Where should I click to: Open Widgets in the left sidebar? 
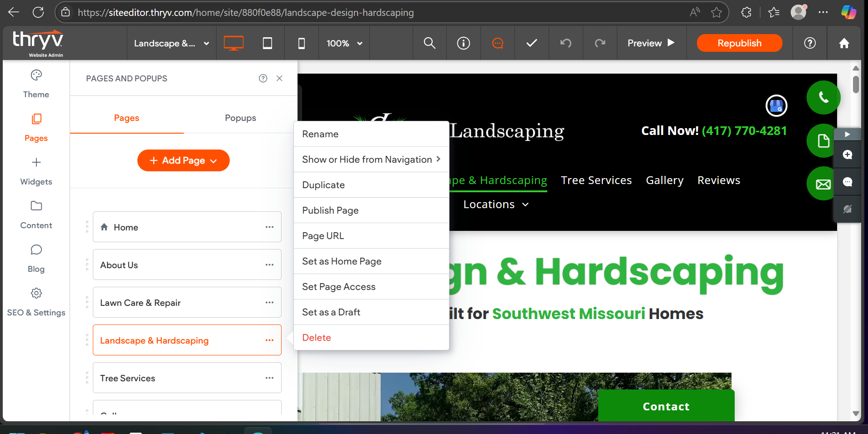click(36, 171)
